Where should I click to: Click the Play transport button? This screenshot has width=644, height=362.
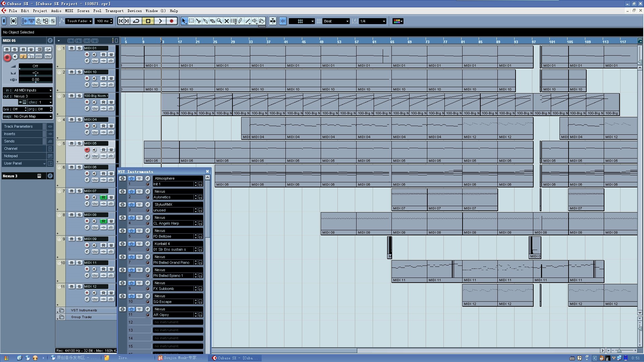click(x=160, y=21)
